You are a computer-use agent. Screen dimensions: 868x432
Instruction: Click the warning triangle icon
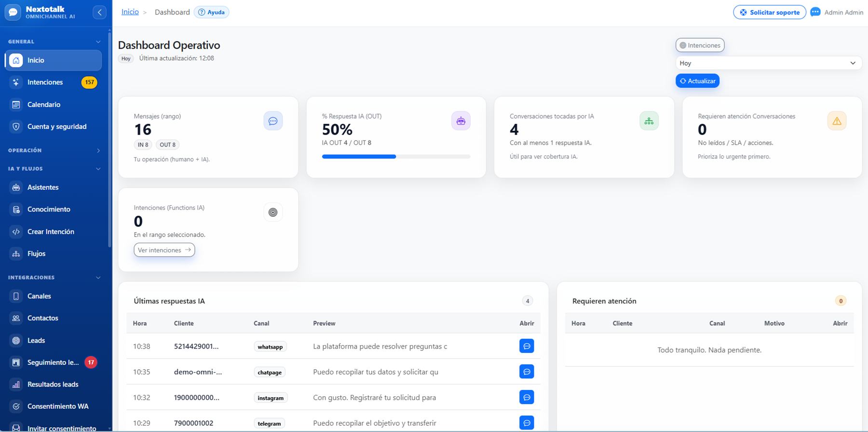tap(837, 121)
